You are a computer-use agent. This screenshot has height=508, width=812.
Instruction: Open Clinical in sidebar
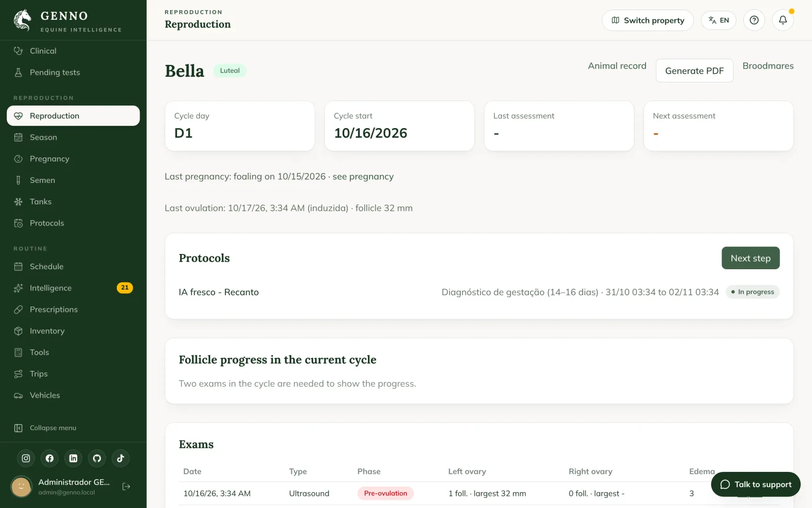pos(73,51)
